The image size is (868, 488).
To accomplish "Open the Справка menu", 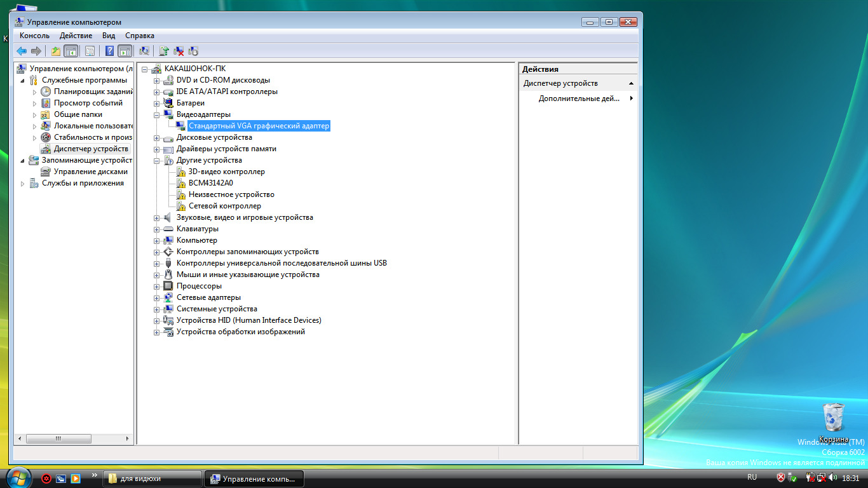I will tap(139, 36).
